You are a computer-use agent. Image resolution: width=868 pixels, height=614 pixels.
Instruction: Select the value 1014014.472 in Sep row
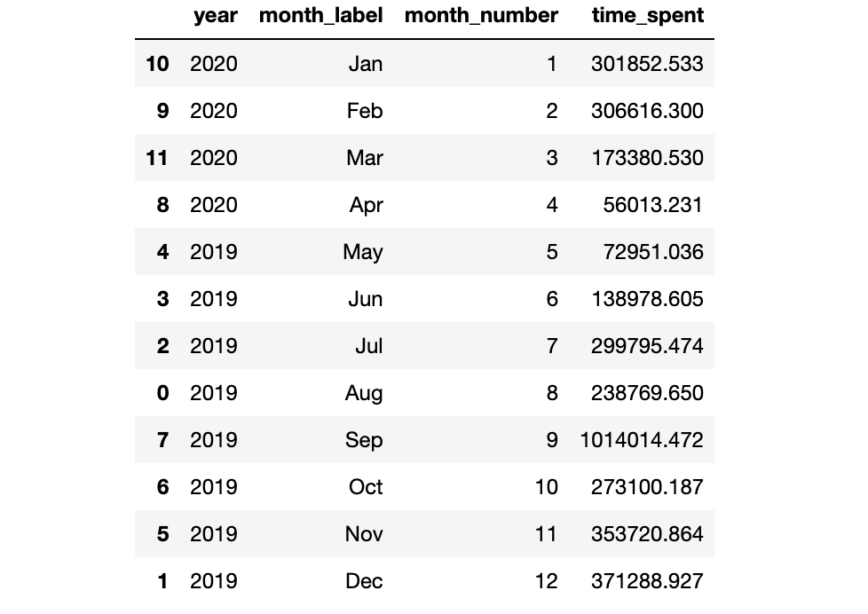point(642,440)
